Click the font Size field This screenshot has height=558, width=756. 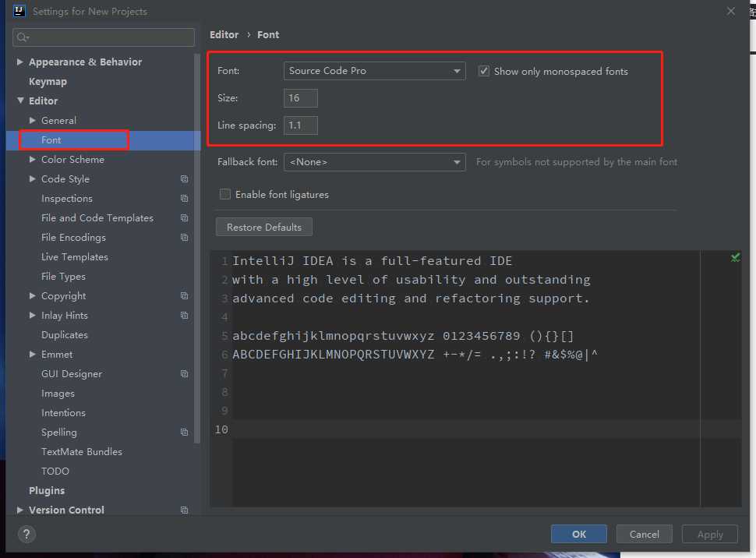click(300, 98)
